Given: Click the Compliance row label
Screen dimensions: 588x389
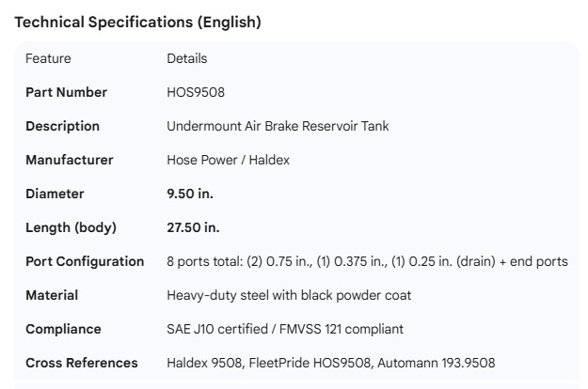Looking at the screenshot, I should [63, 329].
